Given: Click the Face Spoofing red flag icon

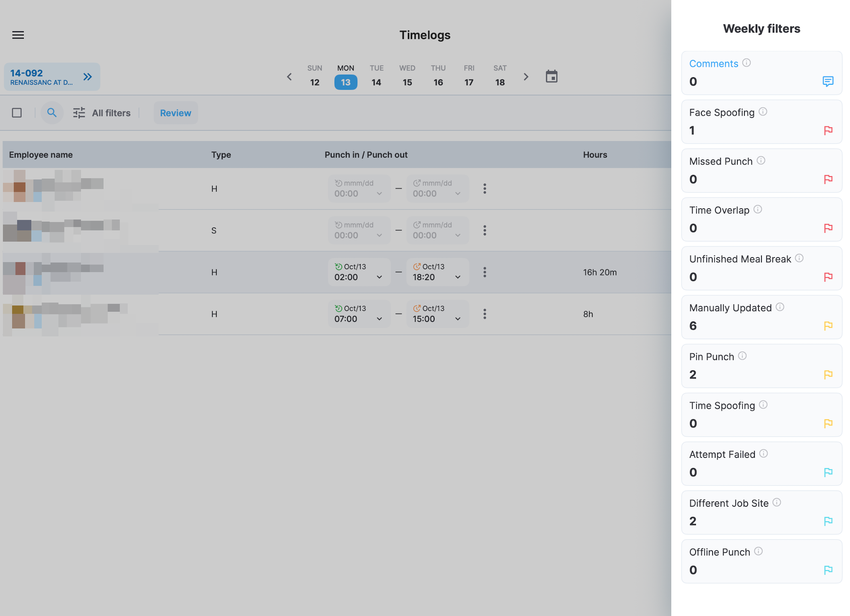Looking at the screenshot, I should (x=828, y=131).
